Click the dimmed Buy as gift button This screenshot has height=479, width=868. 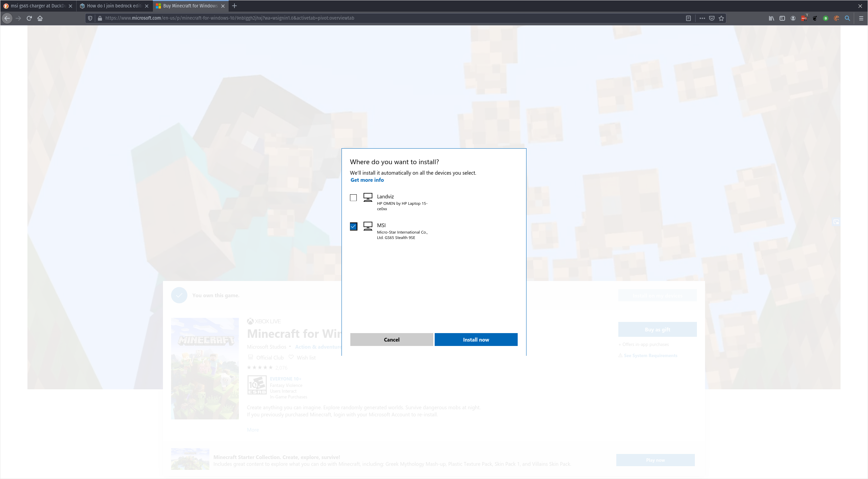(657, 330)
